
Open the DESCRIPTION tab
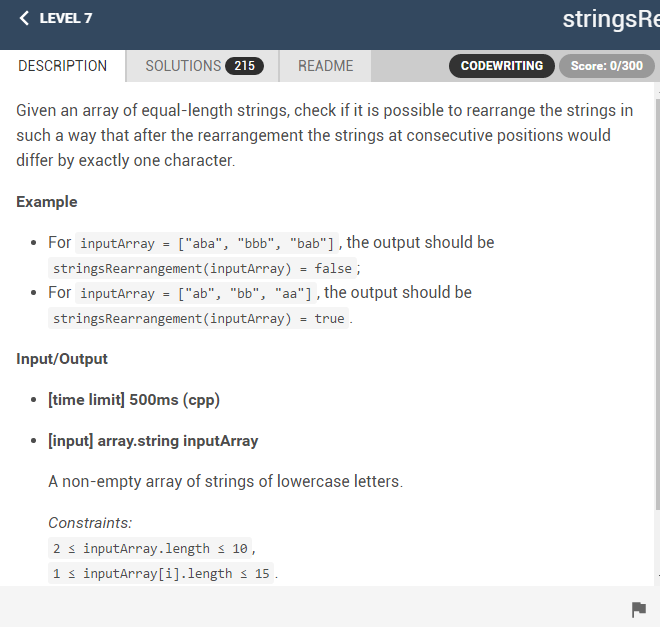coord(63,66)
